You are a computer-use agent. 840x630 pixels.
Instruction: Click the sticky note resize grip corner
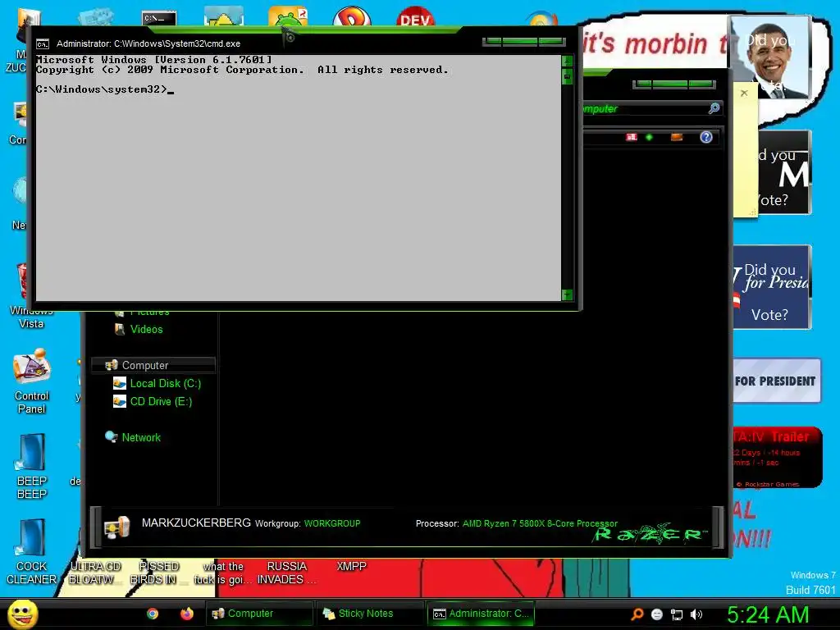[x=752, y=212]
